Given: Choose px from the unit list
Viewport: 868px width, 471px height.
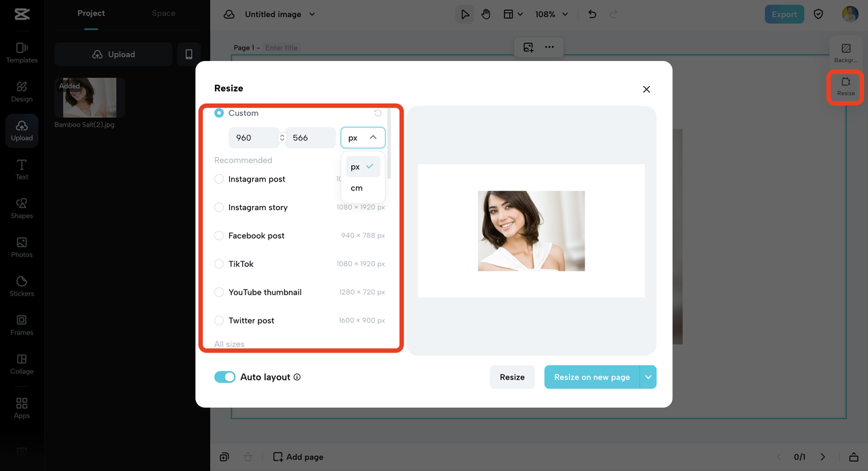Looking at the screenshot, I should click(363, 167).
